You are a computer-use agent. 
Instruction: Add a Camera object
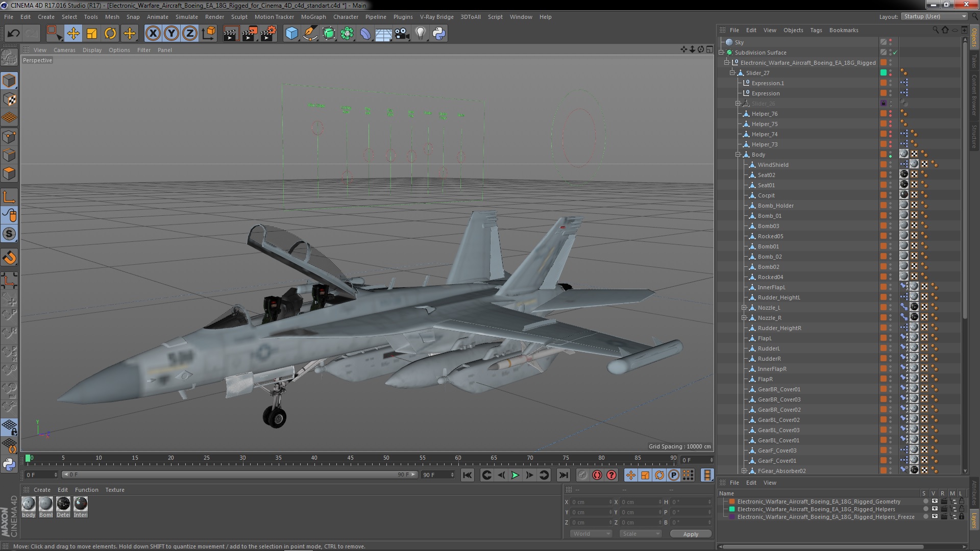pyautogui.click(x=402, y=34)
